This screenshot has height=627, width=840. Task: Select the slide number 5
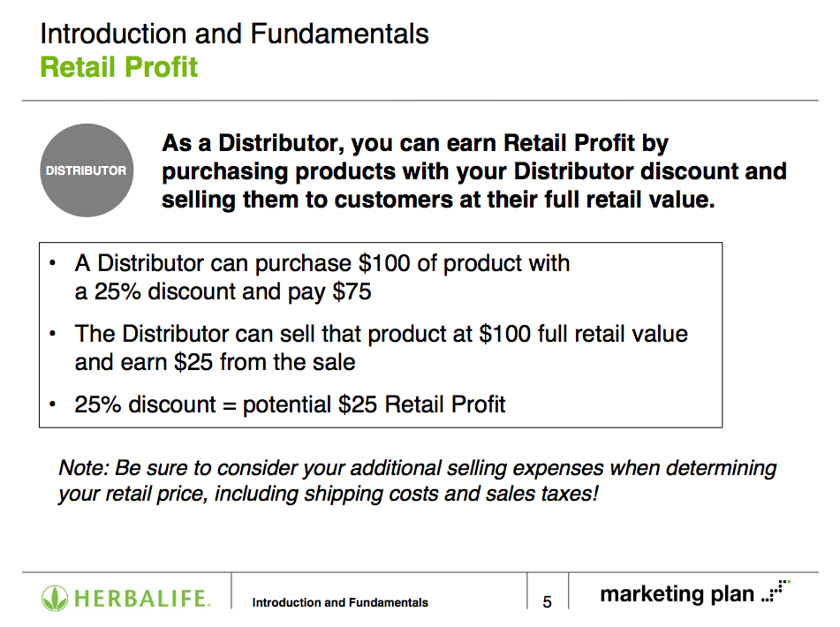coord(547,602)
